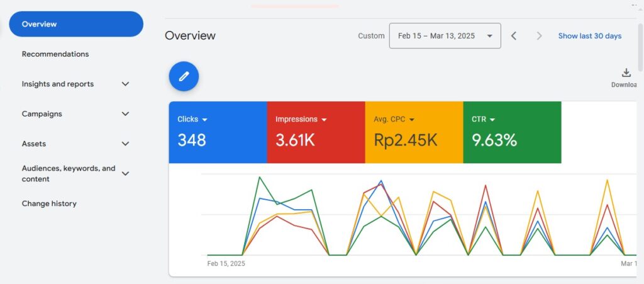Click the Download icon

click(626, 73)
